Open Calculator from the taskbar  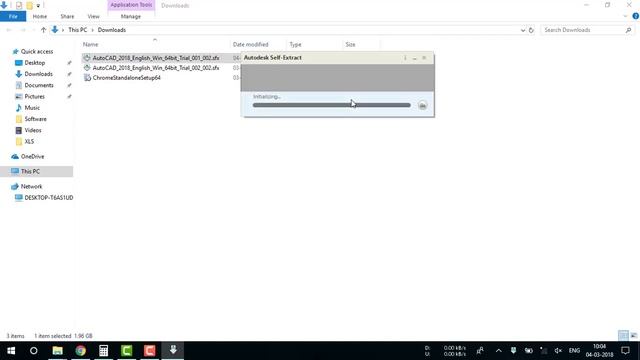[103, 351]
